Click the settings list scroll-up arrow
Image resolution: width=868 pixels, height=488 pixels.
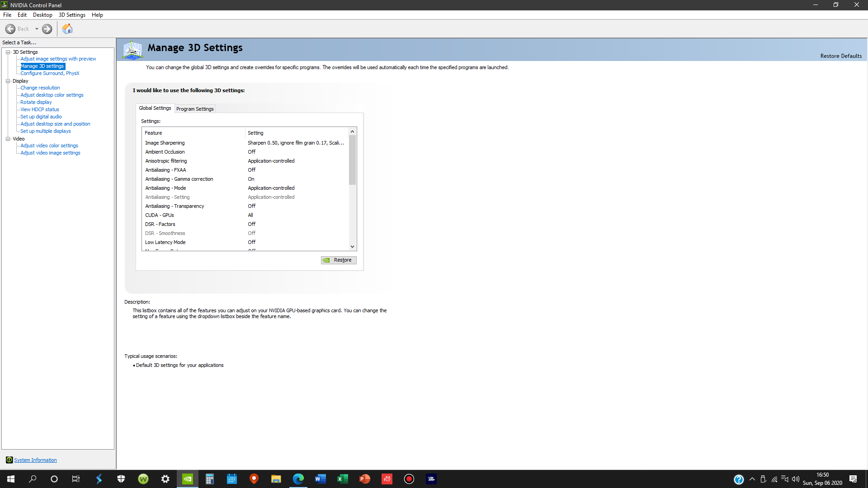click(352, 131)
